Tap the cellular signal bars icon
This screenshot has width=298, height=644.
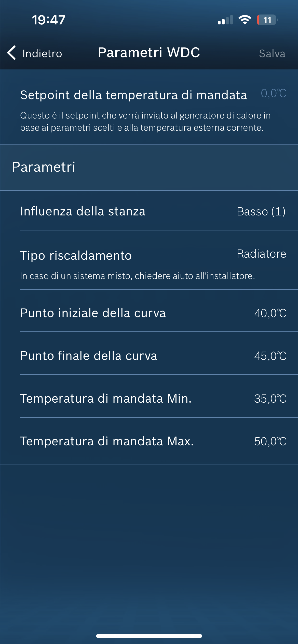tap(225, 20)
